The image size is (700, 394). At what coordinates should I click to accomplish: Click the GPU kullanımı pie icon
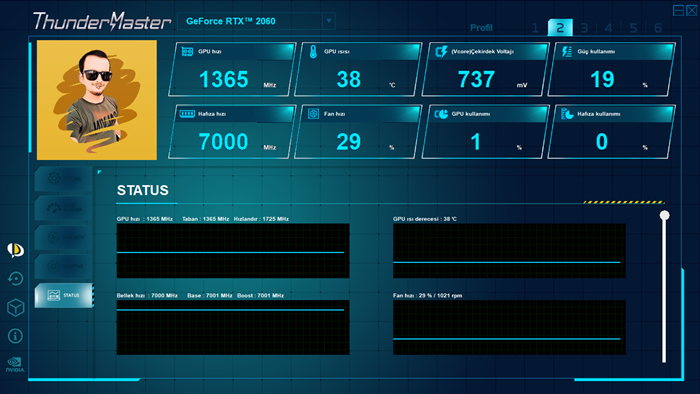[x=441, y=114]
